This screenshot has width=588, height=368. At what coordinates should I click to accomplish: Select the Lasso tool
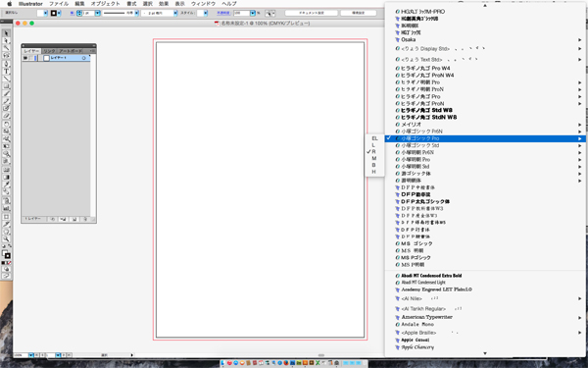pos(7,56)
